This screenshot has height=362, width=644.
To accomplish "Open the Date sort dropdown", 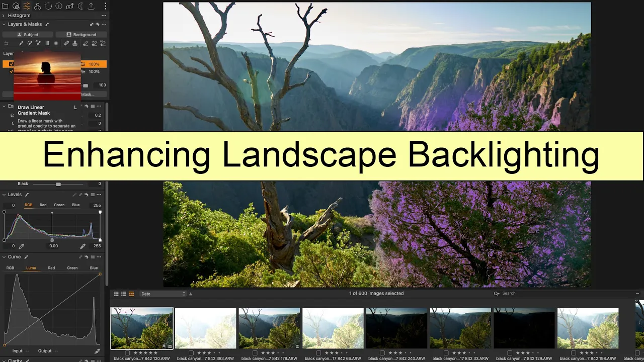I will pyautogui.click(x=164, y=294).
